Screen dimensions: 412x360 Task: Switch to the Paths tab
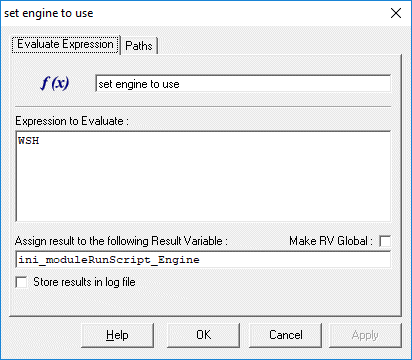pos(139,46)
